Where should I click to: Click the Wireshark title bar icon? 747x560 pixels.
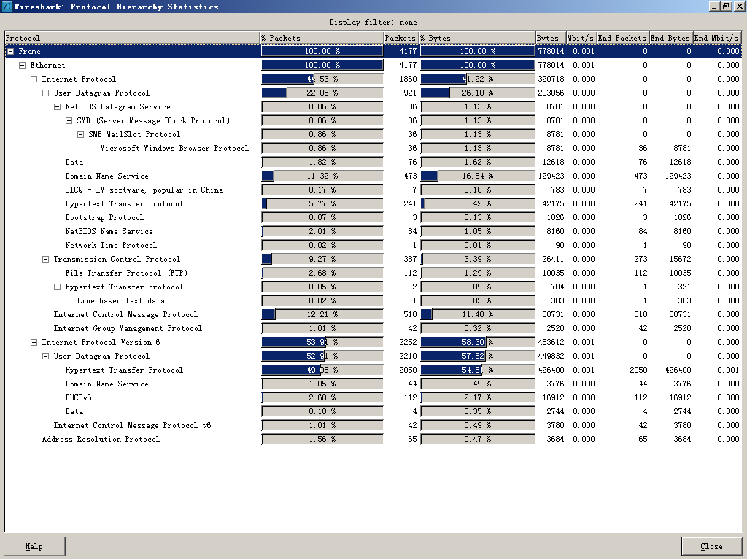[x=7, y=6]
